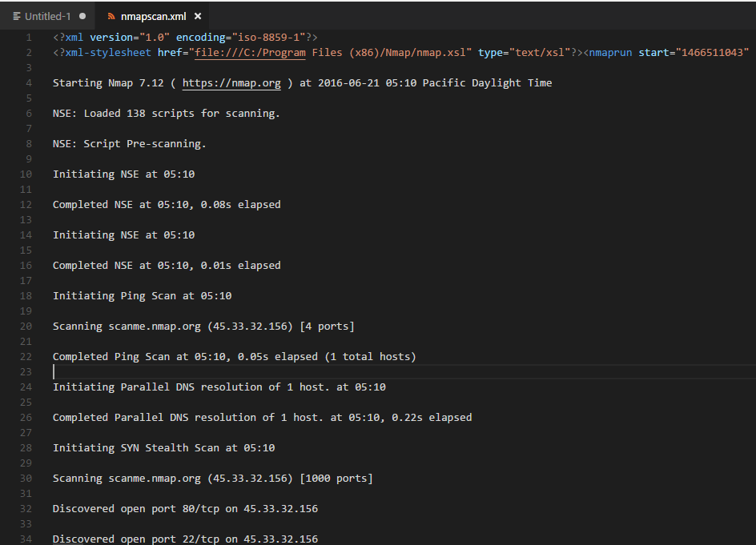Click 'Initiating NSE at 05:10' on line 10
Image resolution: width=756 pixels, height=545 pixels.
124,174
